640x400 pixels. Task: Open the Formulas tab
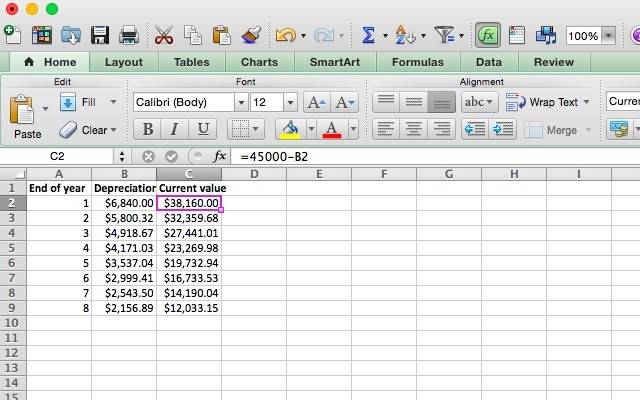point(418,62)
